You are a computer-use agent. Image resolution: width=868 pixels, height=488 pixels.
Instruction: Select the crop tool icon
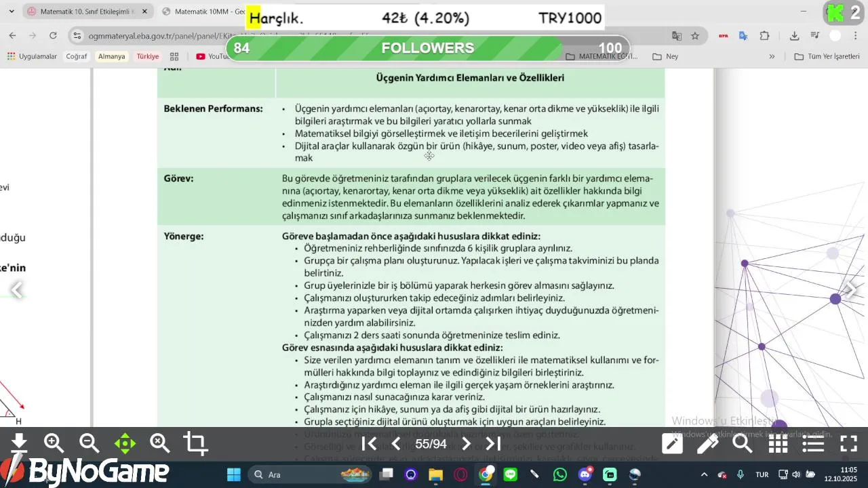tap(195, 443)
